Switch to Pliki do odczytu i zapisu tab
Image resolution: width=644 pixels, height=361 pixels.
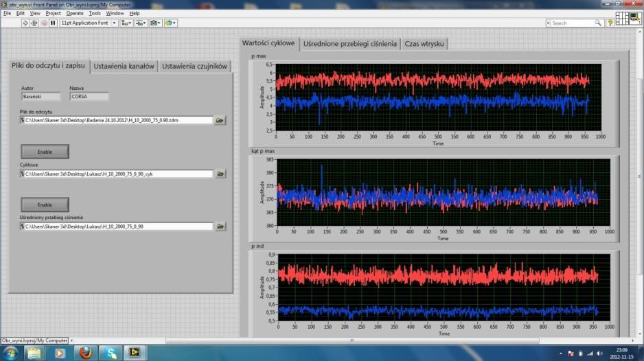[49, 66]
